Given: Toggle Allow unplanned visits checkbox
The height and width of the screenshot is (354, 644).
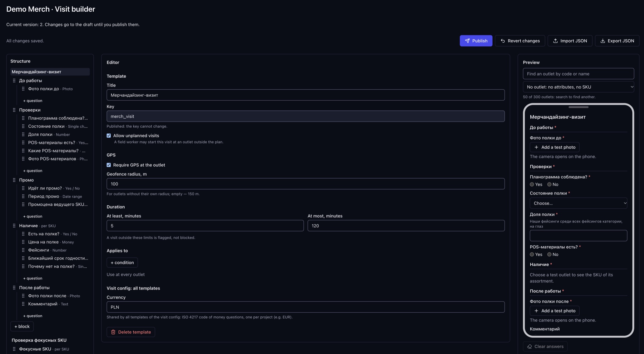Looking at the screenshot, I should [109, 136].
